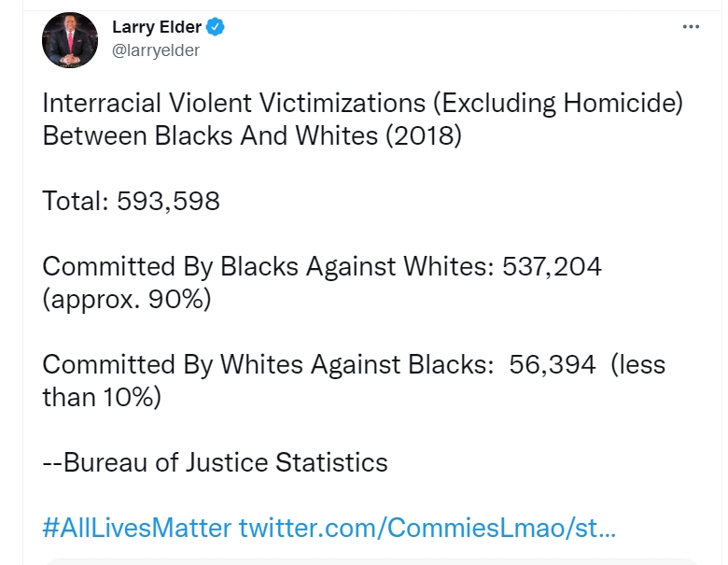Click Larry Elder's blue verified badge
728x565 pixels.
tap(215, 27)
